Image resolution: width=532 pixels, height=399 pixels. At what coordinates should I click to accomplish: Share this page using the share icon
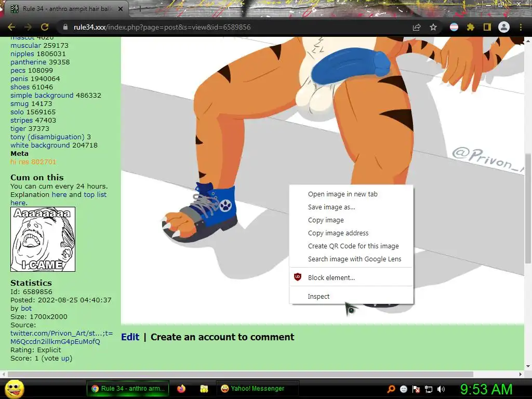tap(417, 27)
